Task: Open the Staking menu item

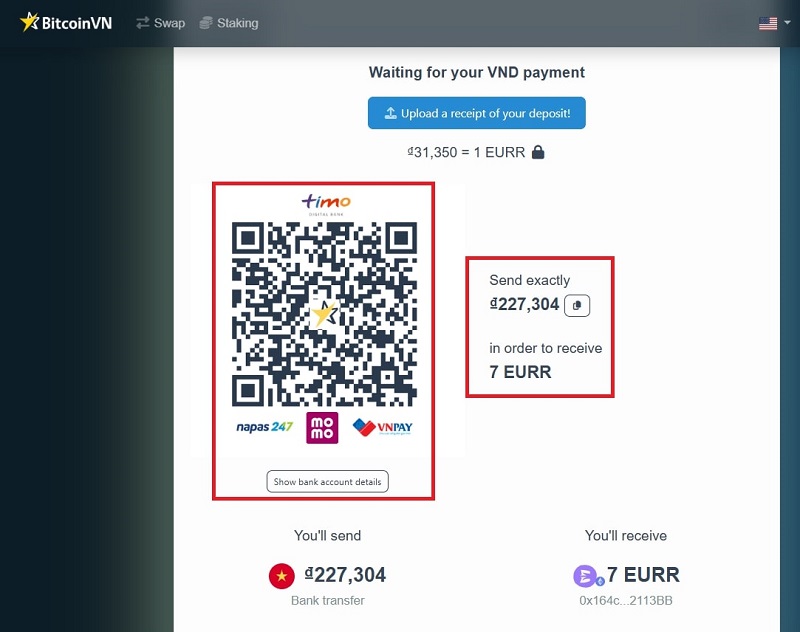Action: 229,23
